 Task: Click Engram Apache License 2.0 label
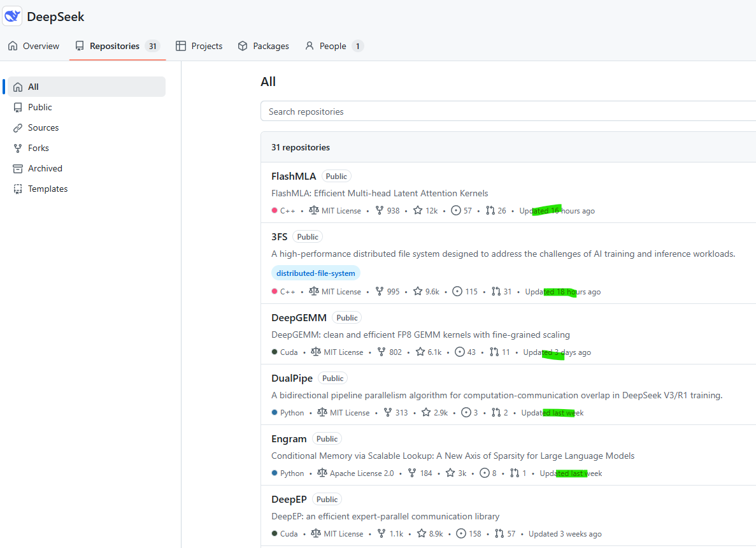click(x=356, y=473)
